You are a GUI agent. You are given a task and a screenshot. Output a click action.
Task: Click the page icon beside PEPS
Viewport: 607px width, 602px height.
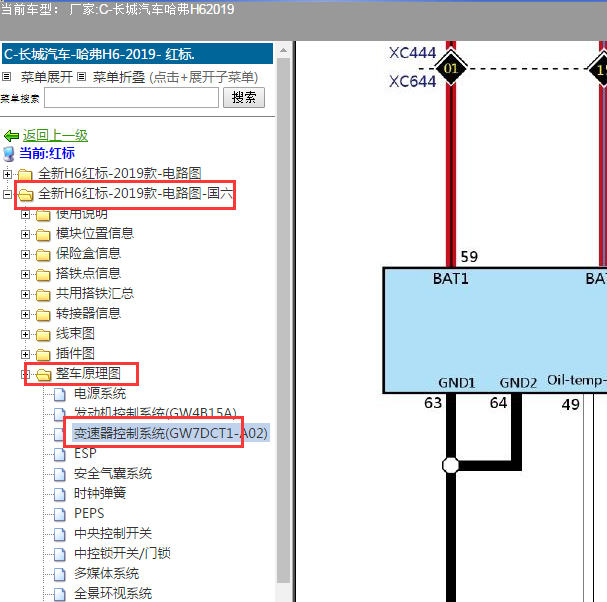(60, 515)
